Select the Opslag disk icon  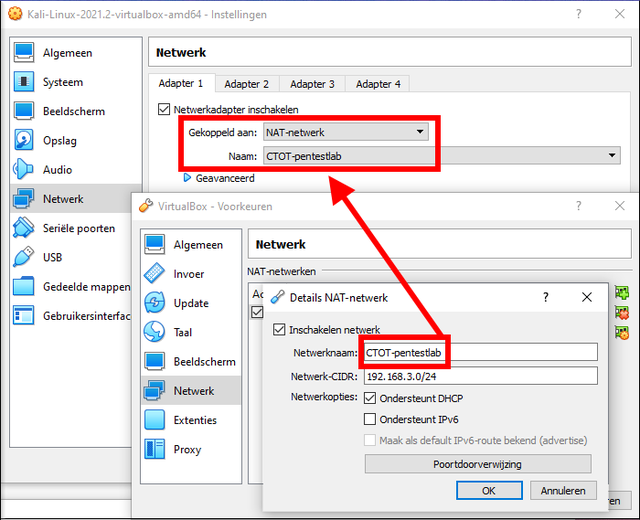(x=24, y=140)
